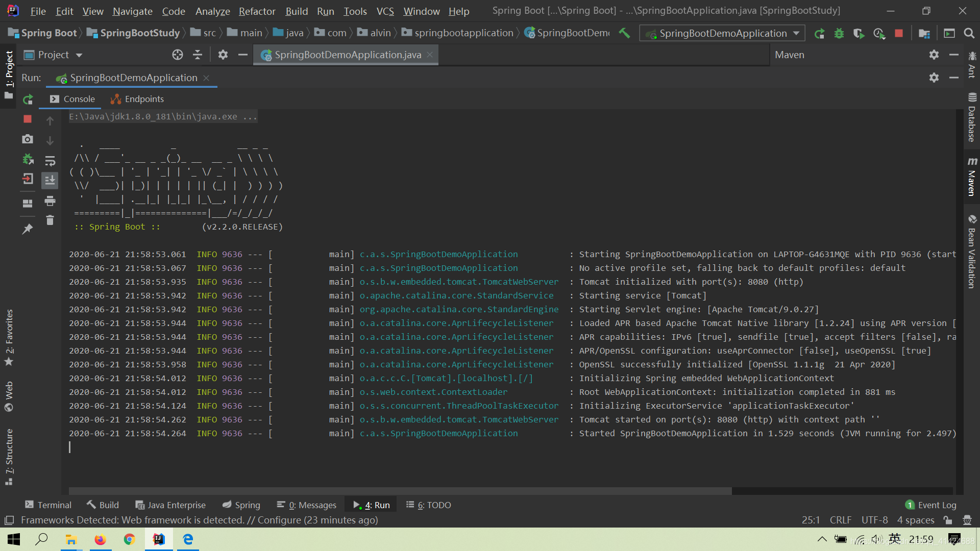
Task: Open the Build tool window
Action: tap(103, 505)
